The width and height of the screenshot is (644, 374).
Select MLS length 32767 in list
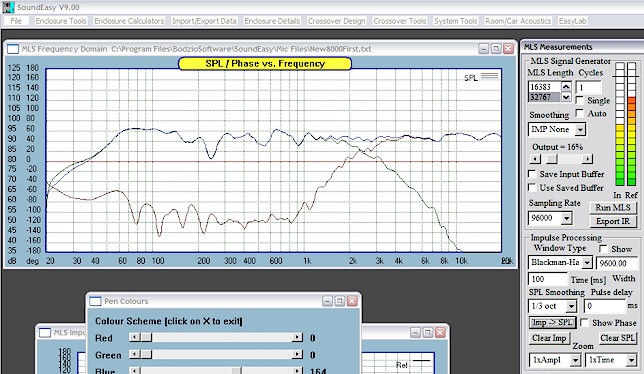(544, 97)
